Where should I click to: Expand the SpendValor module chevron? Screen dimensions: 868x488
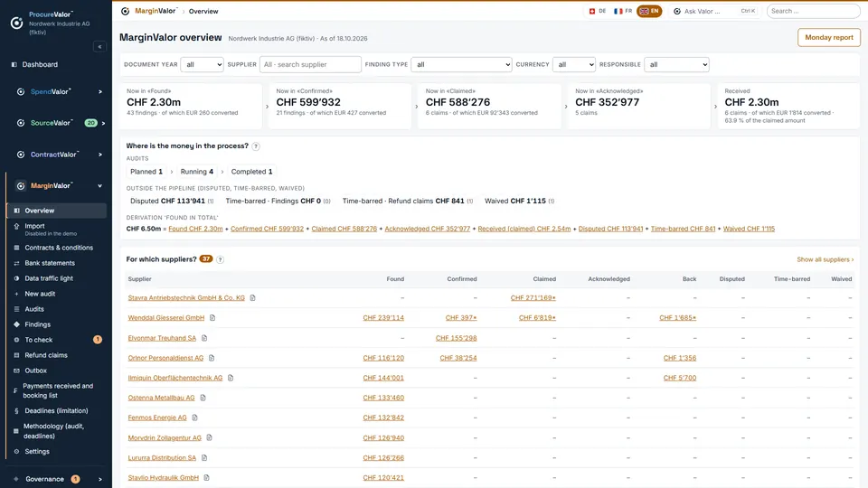pyautogui.click(x=100, y=92)
